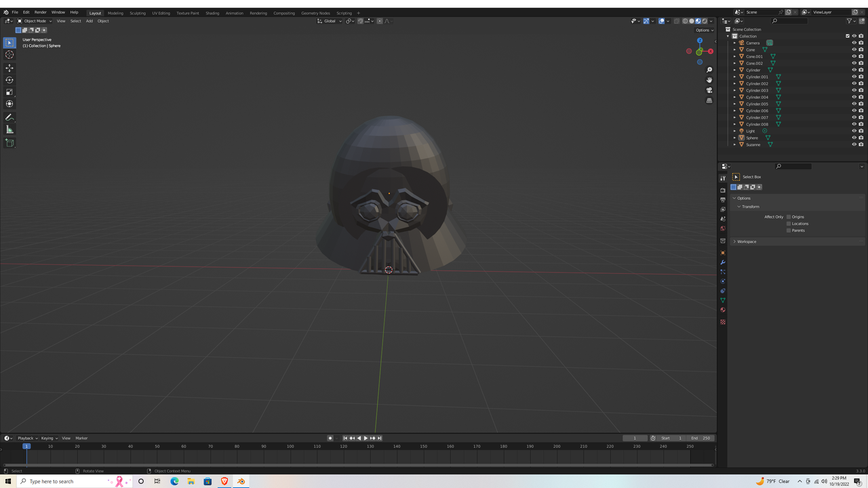Select the Add Cube tool
The width and height of the screenshot is (868, 488).
9,143
